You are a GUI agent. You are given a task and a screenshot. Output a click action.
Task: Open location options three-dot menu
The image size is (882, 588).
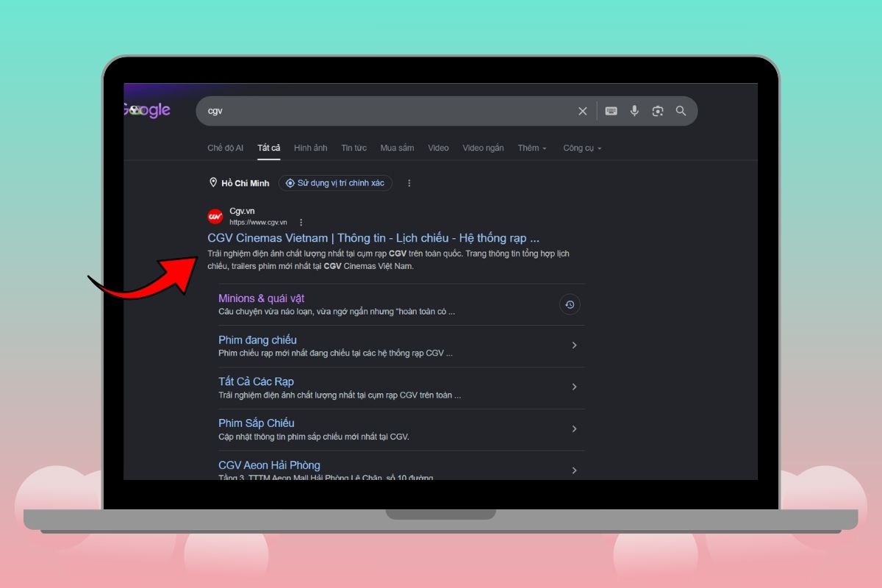coord(409,183)
